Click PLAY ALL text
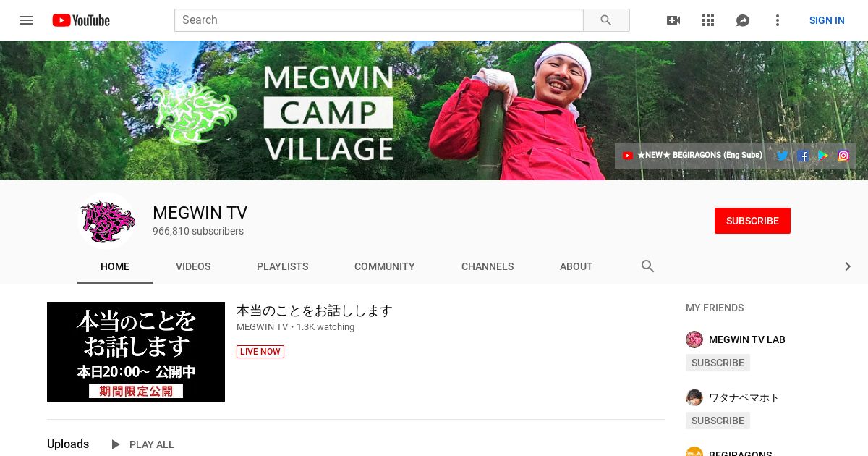The height and width of the screenshot is (456, 868). pos(152,444)
